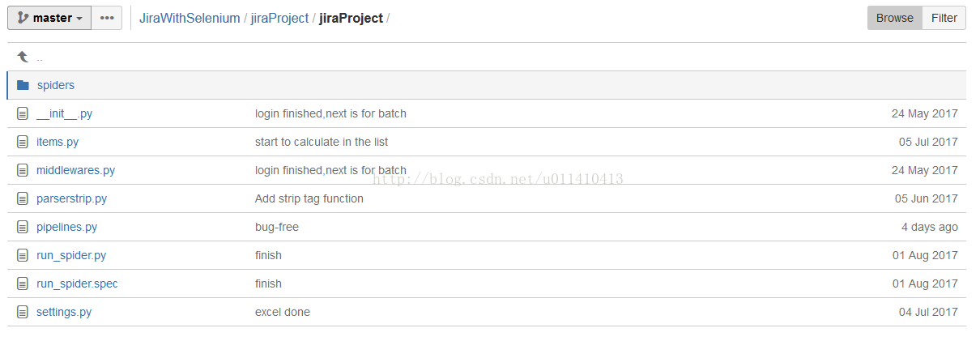980x341 pixels.
Task: Open the run_spider.py file
Action: pyautogui.click(x=71, y=255)
